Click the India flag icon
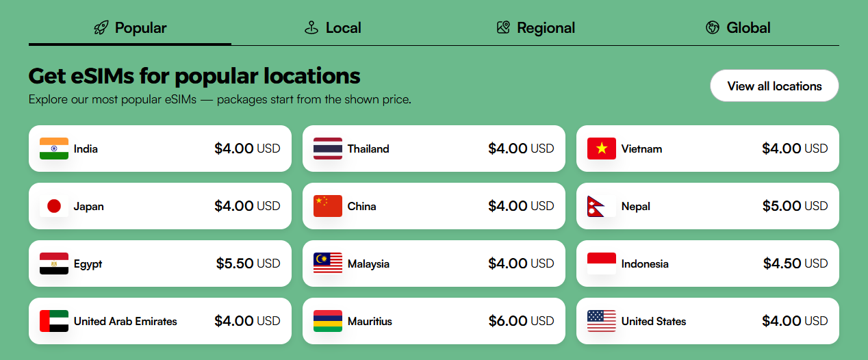The height and width of the screenshot is (360, 868). (x=54, y=149)
